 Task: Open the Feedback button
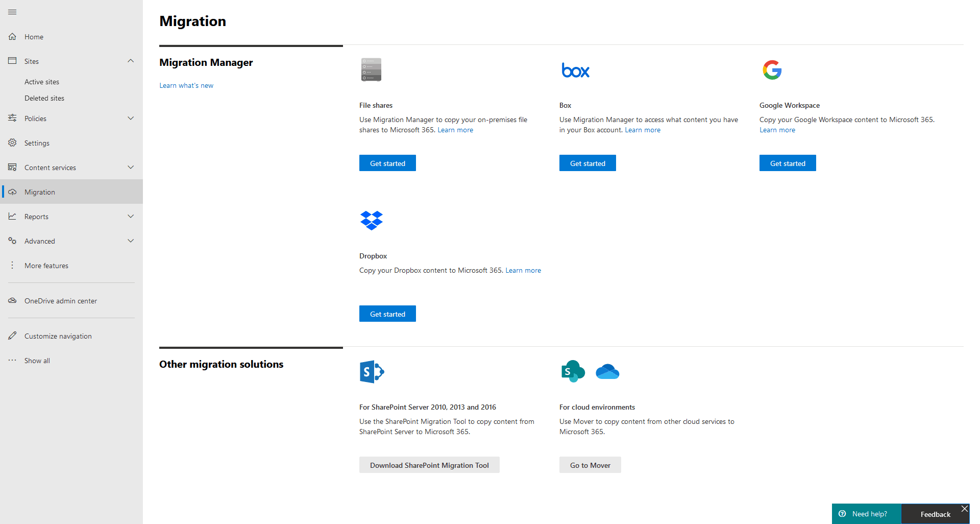(935, 514)
